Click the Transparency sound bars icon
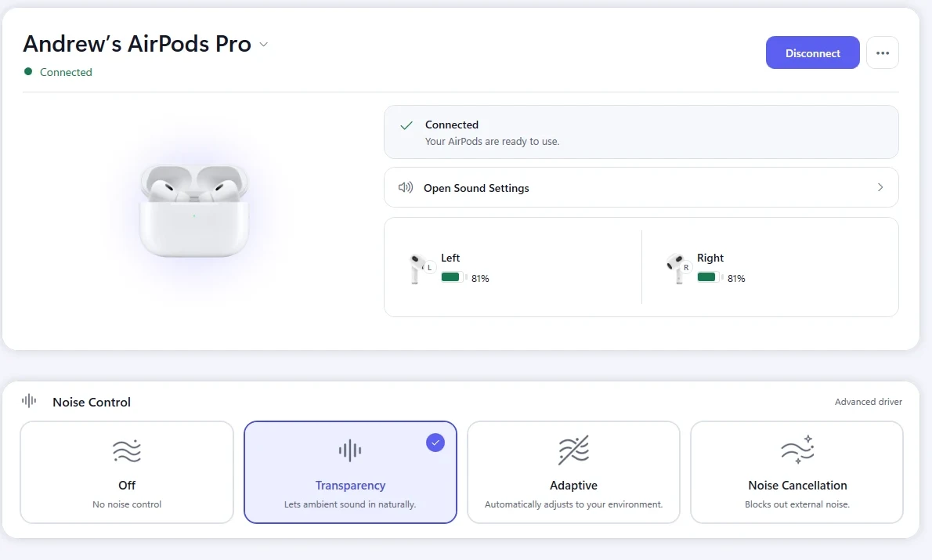This screenshot has width=932, height=560. pos(350,450)
